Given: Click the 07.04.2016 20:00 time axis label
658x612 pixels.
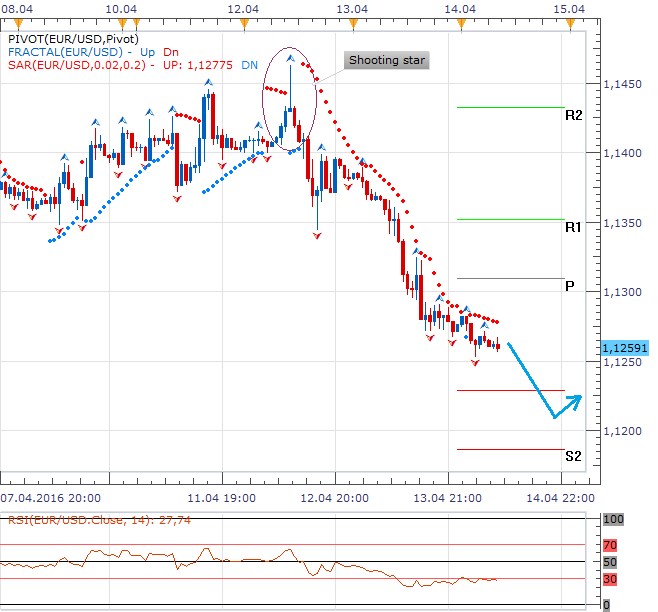Looking at the screenshot, I should (48, 497).
